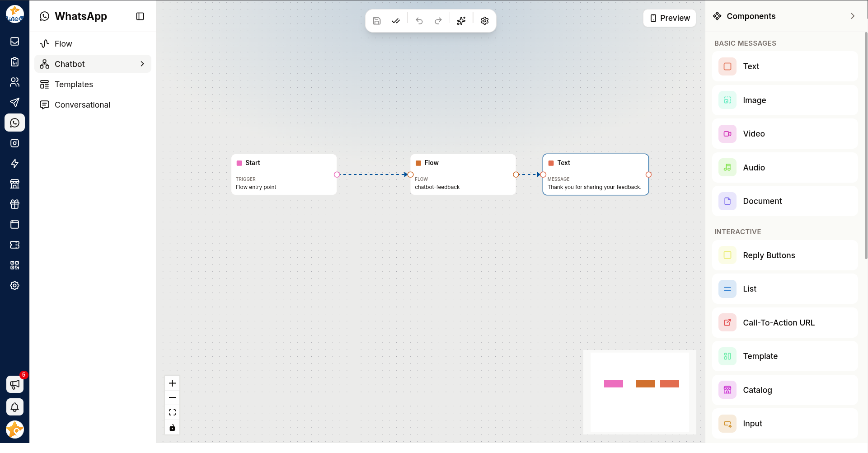Click the Components panel scrollbar

click(x=866, y=145)
